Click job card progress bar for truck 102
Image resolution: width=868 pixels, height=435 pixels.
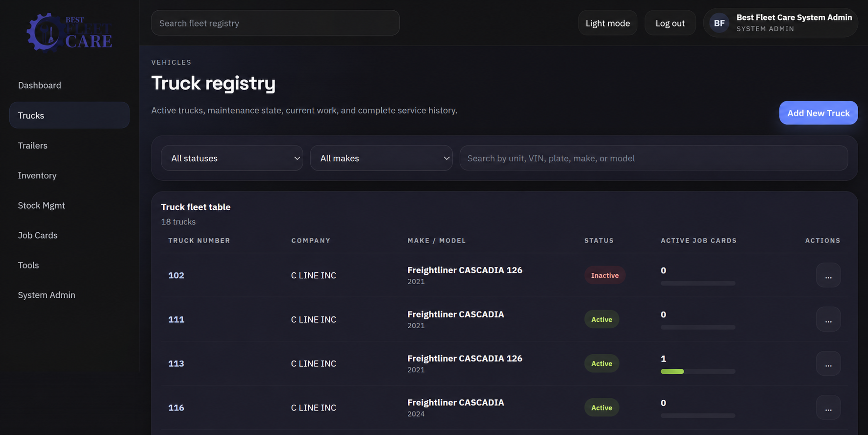tap(698, 283)
